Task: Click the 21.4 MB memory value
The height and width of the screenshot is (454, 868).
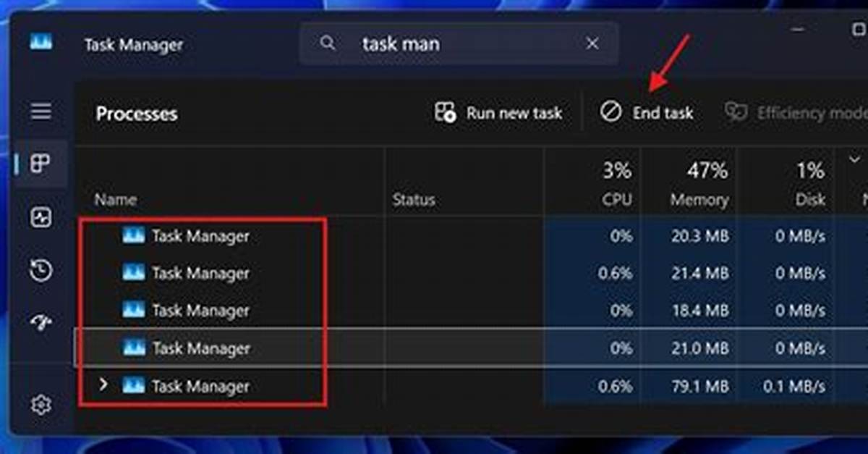Action: (x=699, y=274)
